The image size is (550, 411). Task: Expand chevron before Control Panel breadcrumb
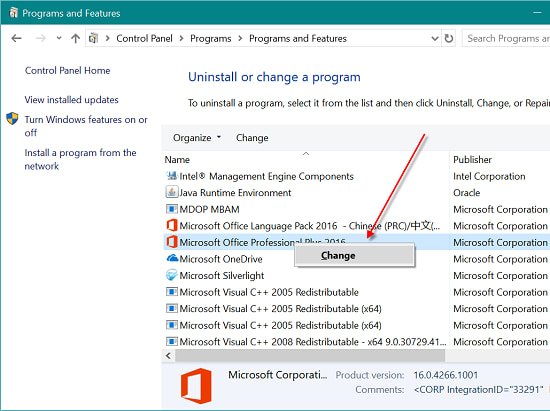click(107, 38)
